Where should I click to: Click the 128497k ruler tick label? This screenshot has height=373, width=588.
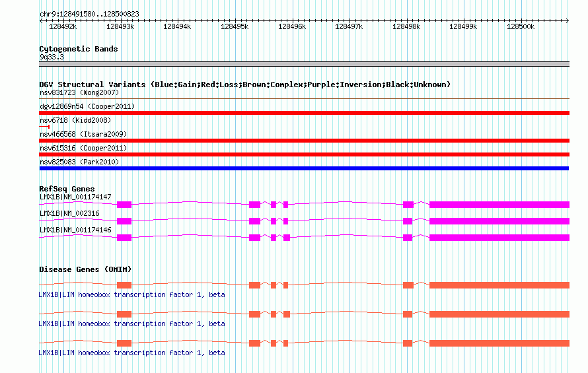[x=349, y=26]
